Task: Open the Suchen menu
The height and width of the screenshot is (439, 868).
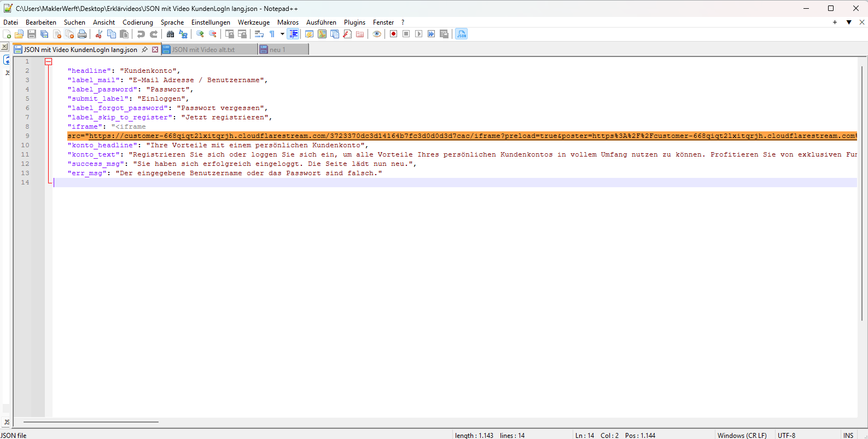Action: [x=74, y=22]
